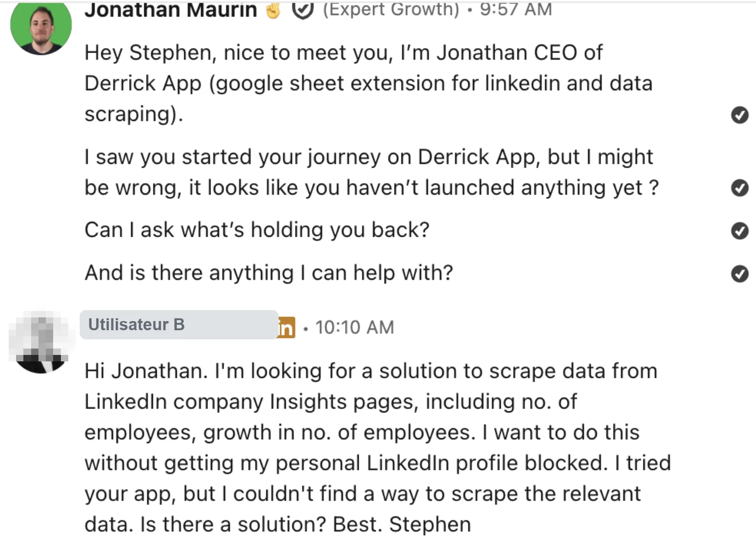Viewport: 756px width, 556px height.
Task: Click the verified shield badge icon
Action: [x=303, y=10]
